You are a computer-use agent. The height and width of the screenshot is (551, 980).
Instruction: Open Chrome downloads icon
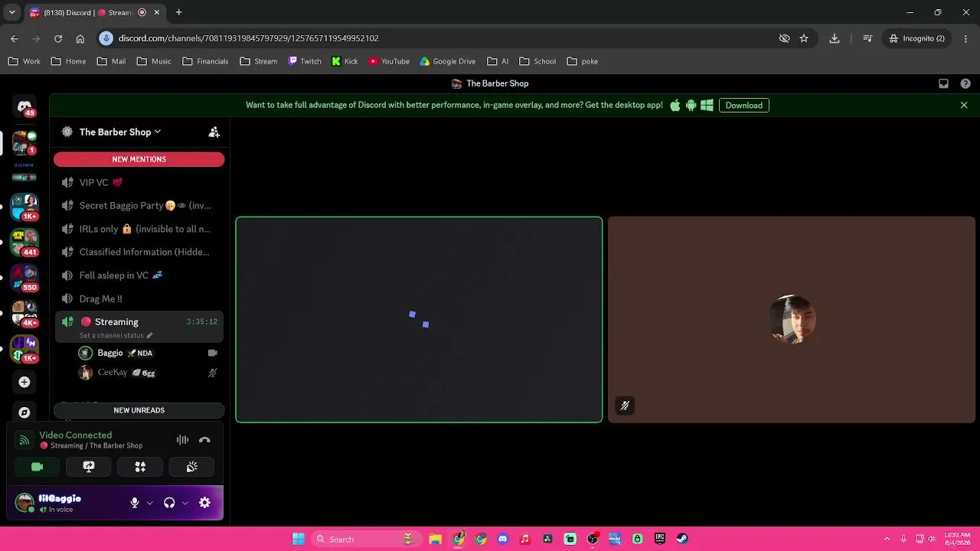(835, 38)
